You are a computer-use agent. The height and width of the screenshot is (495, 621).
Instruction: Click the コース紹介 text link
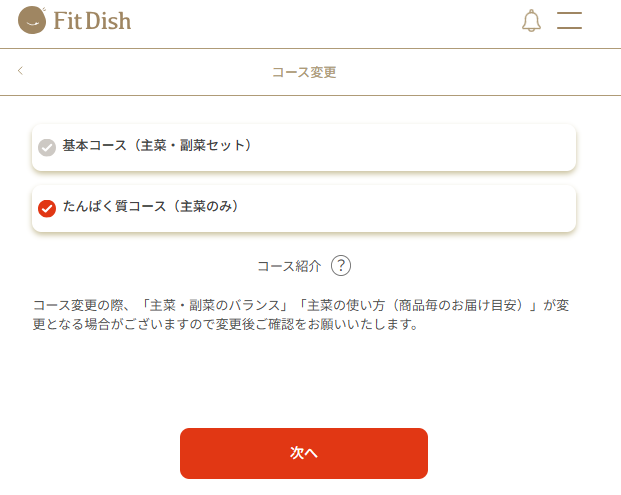click(x=289, y=266)
